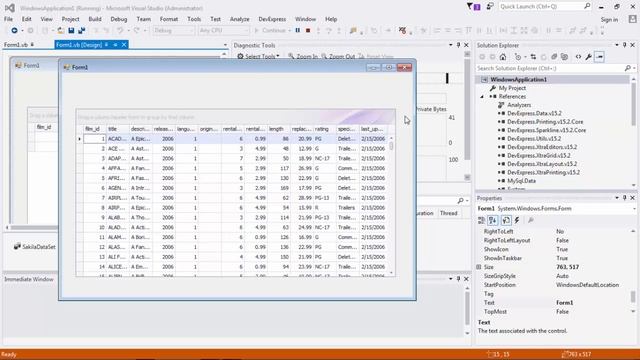Click the feedback icon beside Quick Launch
This screenshot has height=360, width=640.
[490, 7]
